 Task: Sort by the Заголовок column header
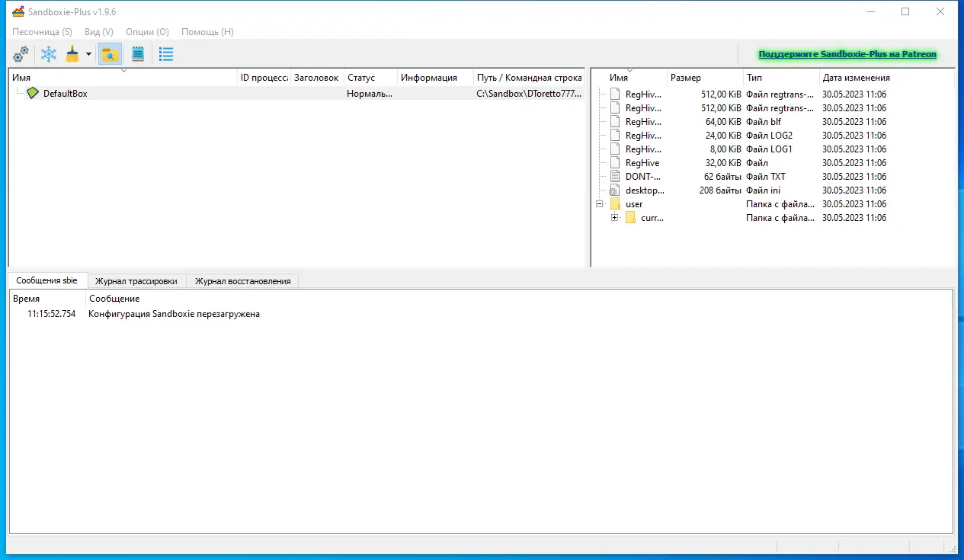pos(316,78)
